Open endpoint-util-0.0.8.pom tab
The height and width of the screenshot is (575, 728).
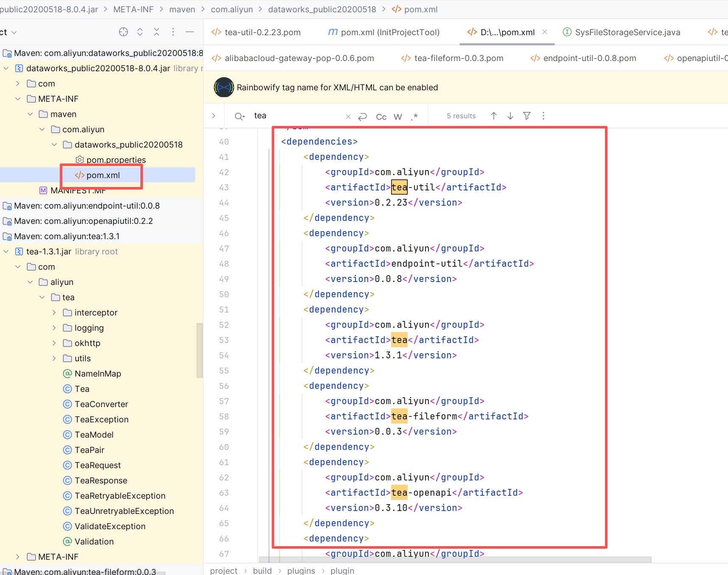click(x=583, y=58)
